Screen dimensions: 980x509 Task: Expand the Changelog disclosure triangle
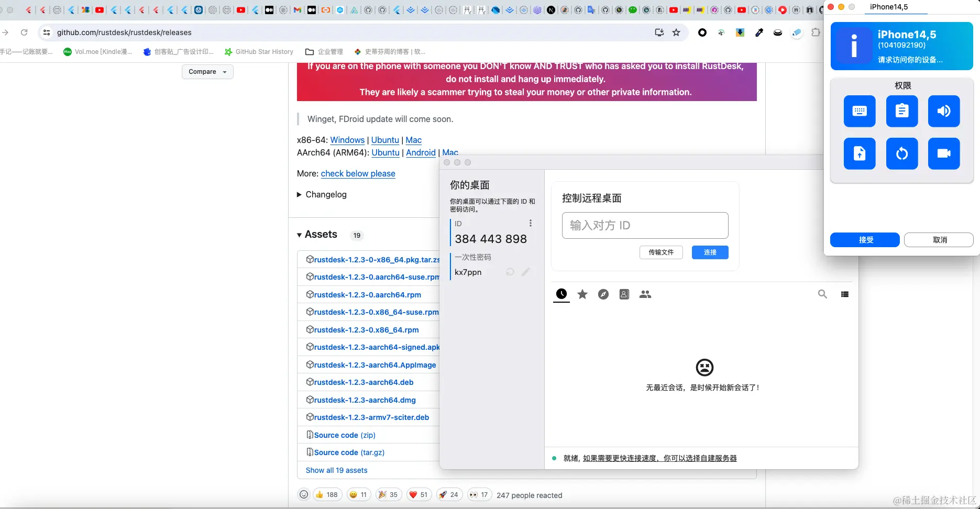pos(299,194)
